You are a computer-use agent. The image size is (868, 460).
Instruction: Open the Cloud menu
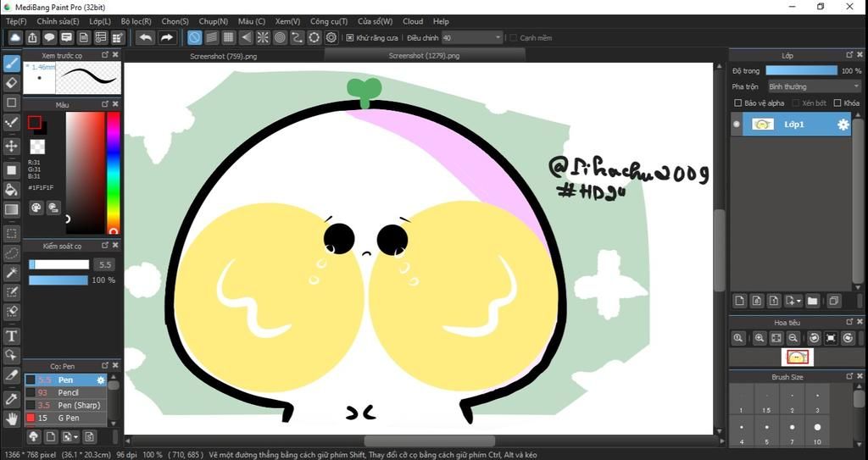tap(413, 21)
